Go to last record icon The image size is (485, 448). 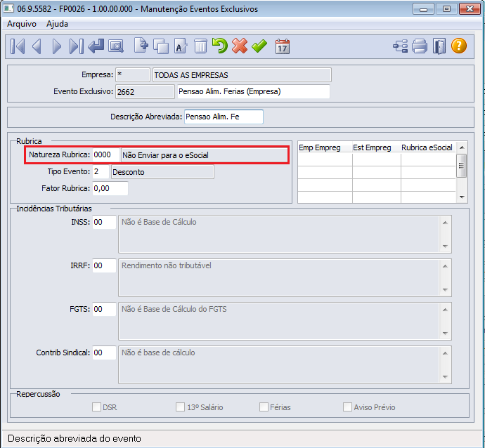(76, 46)
